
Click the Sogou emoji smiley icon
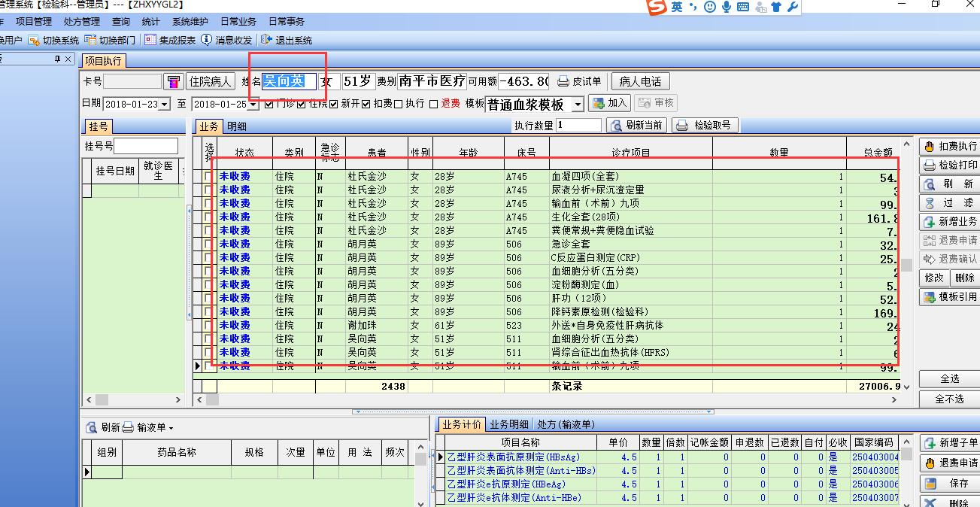tap(709, 7)
